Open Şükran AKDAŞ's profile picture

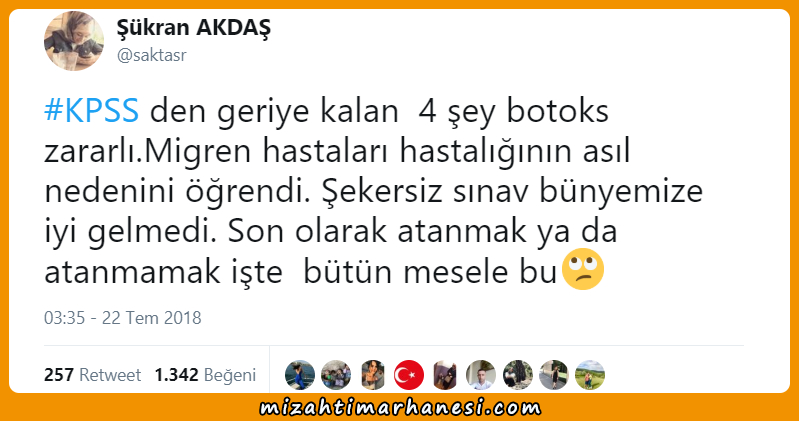(74, 41)
